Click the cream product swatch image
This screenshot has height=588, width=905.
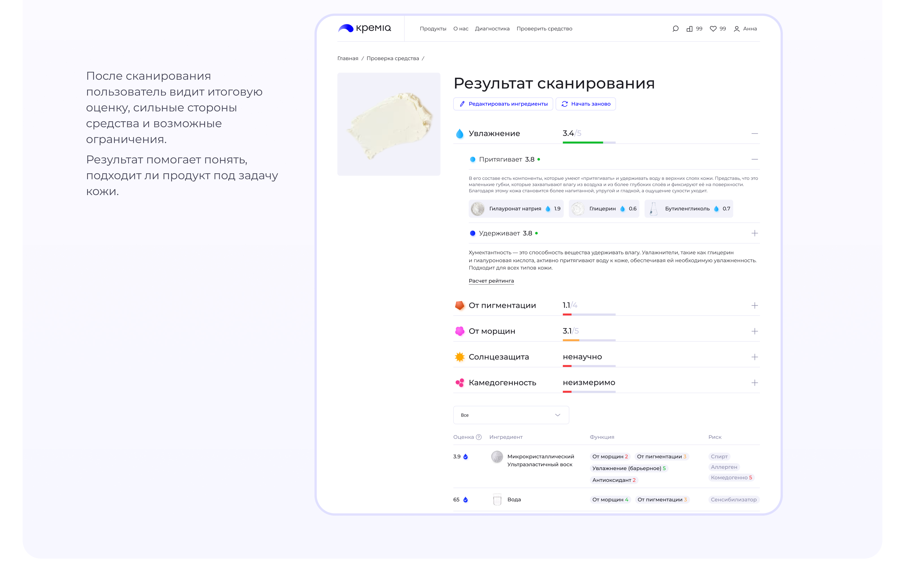(x=389, y=124)
